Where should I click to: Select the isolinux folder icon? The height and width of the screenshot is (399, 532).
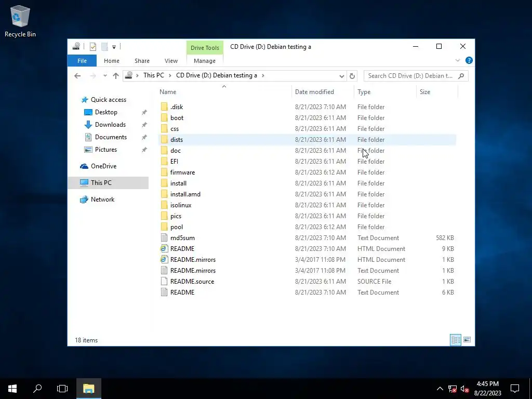(164, 205)
